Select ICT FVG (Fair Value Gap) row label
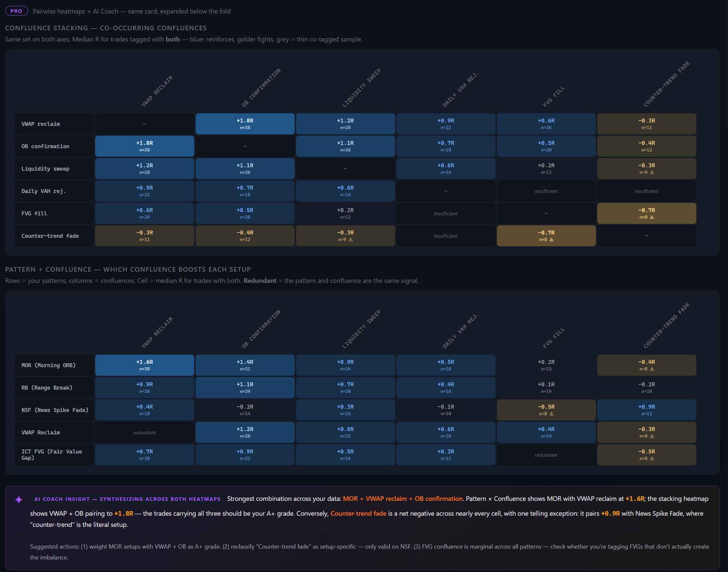The width and height of the screenshot is (728, 572). click(x=54, y=455)
